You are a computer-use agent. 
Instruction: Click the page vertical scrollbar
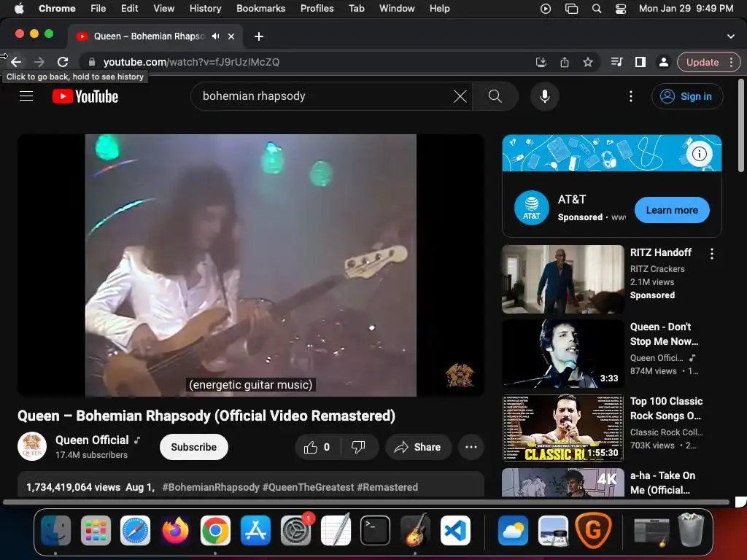pos(741,125)
